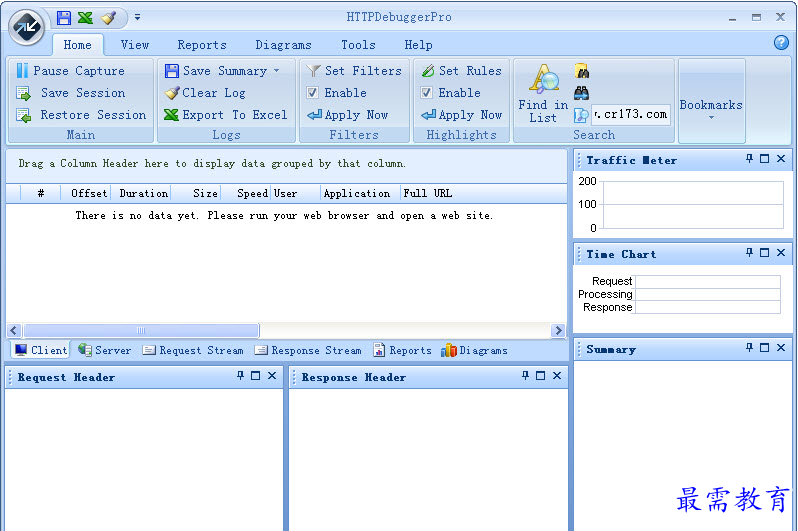Viewport: 798px width, 531px height.
Task: Click the blue binoculars search icon
Action: click(582, 93)
